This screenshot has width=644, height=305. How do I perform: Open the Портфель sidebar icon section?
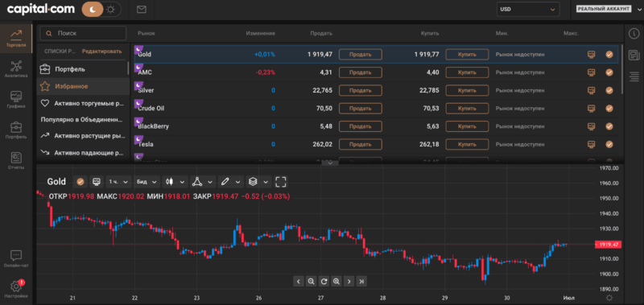[x=16, y=130]
